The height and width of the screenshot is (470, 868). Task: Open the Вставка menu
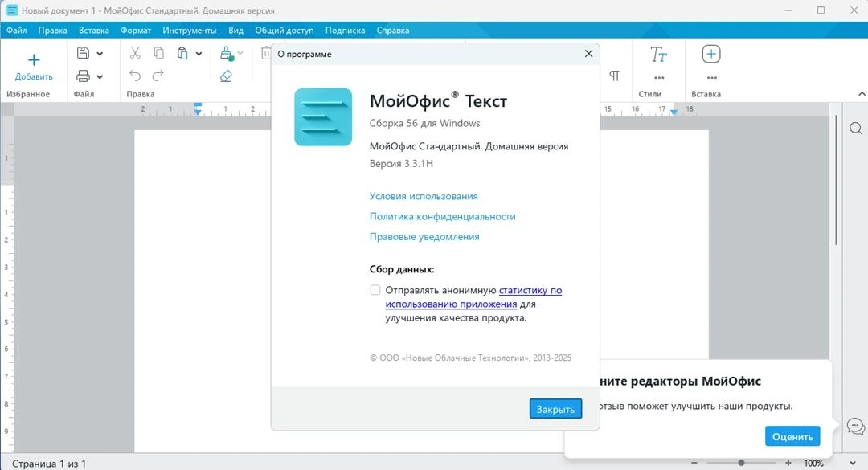tap(93, 31)
